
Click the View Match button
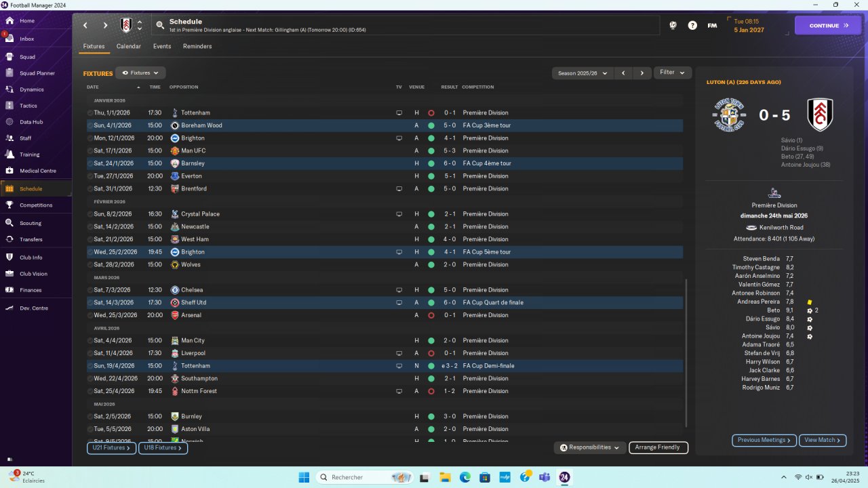823,440
